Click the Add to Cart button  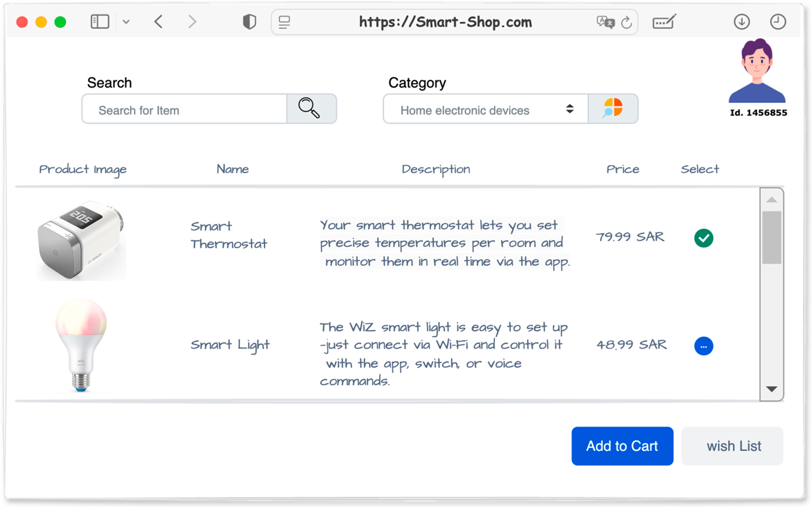tap(622, 446)
